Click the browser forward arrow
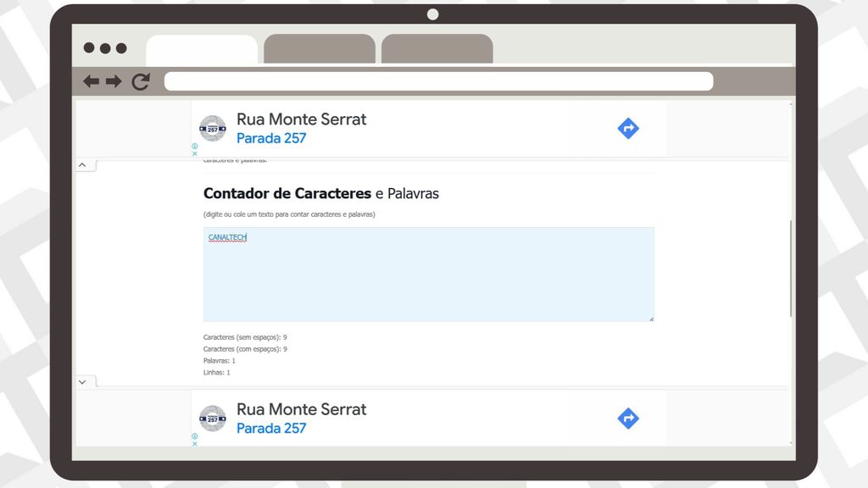868x488 pixels. [114, 81]
